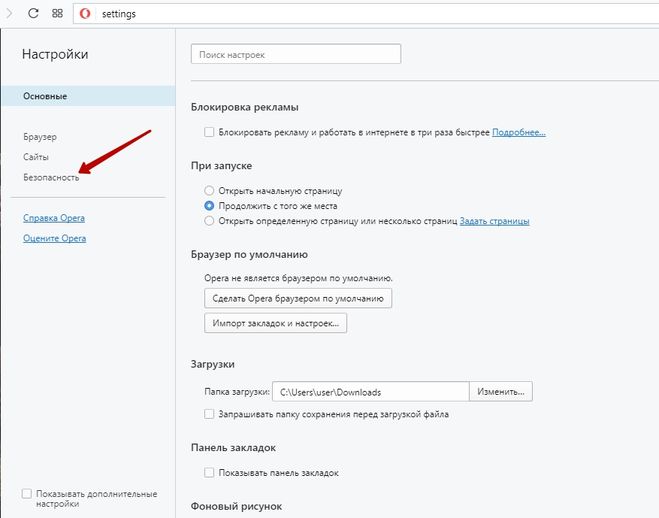Tick Запрашивать папку сохранения checkbox
Image resolution: width=659 pixels, height=518 pixels.
[209, 414]
